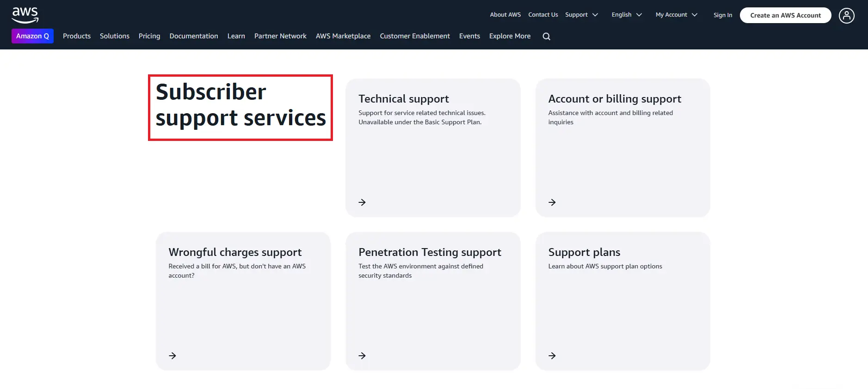Click text 'Test the AWS environment against defined'

coord(421,267)
